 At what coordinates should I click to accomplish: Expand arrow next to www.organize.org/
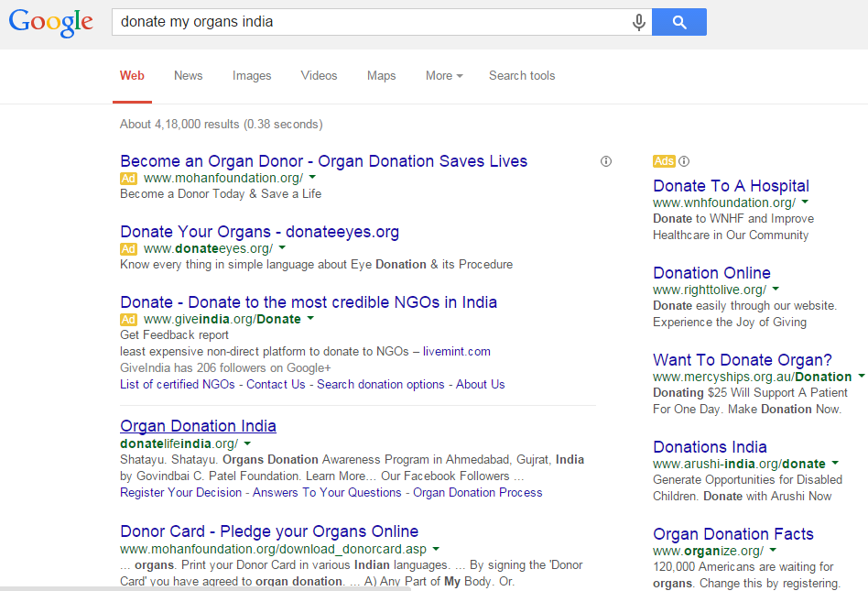[773, 550]
